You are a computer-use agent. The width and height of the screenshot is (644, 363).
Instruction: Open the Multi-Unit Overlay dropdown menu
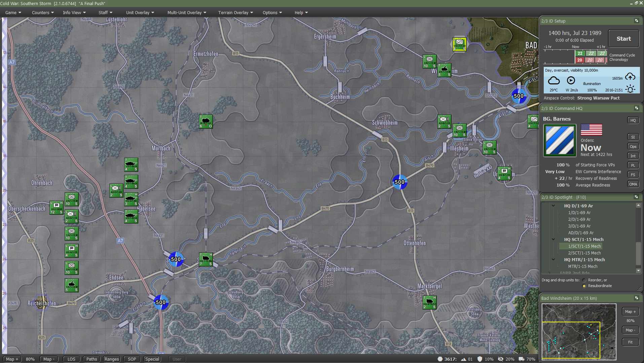point(187,12)
